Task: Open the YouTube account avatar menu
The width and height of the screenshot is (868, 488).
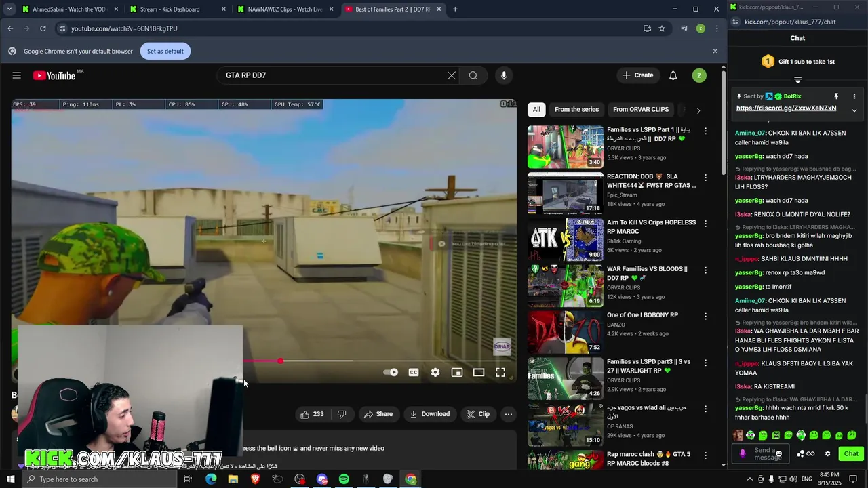Action: 699,75
